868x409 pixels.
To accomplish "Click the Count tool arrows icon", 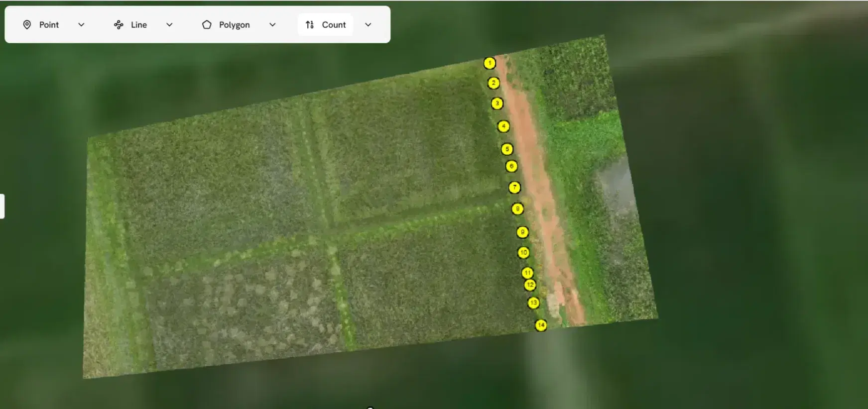I will (x=310, y=24).
